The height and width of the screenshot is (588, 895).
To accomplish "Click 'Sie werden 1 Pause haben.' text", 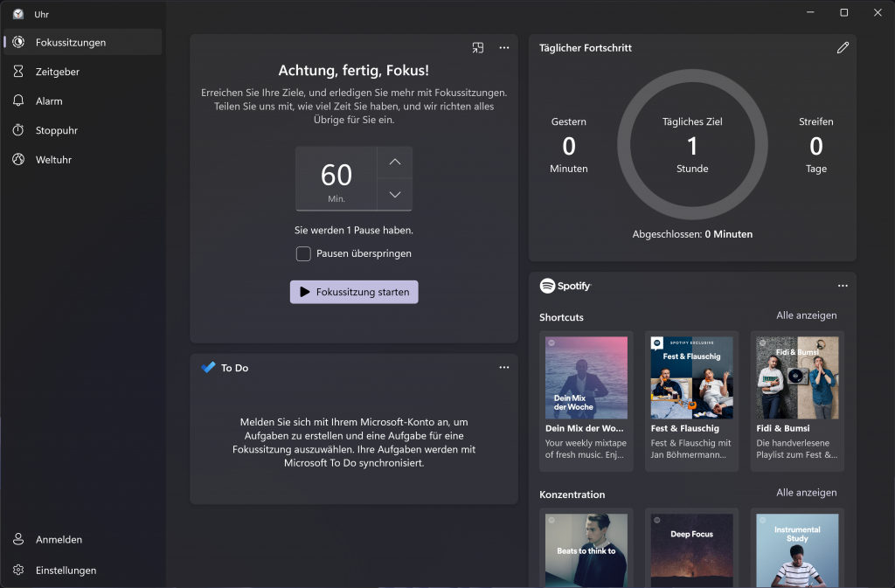I will [354, 231].
